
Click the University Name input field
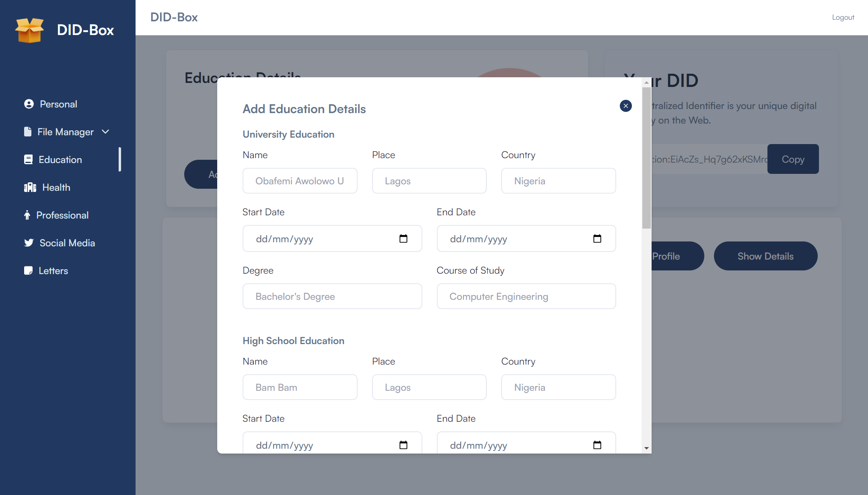pyautogui.click(x=300, y=181)
